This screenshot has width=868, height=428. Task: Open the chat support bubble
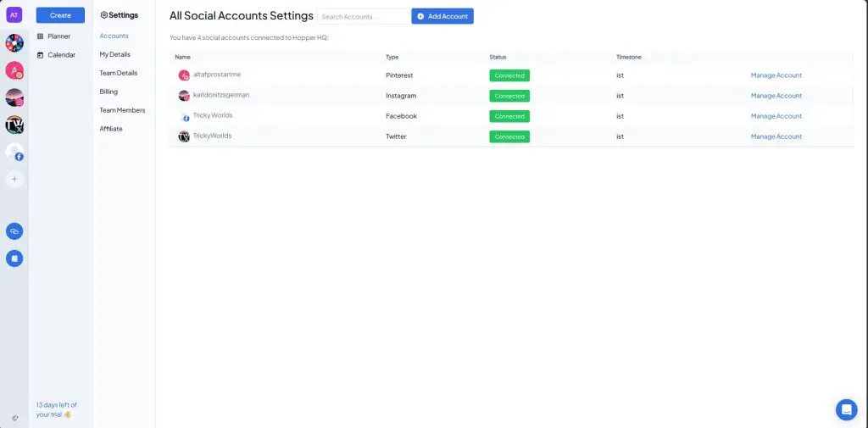coord(847,409)
